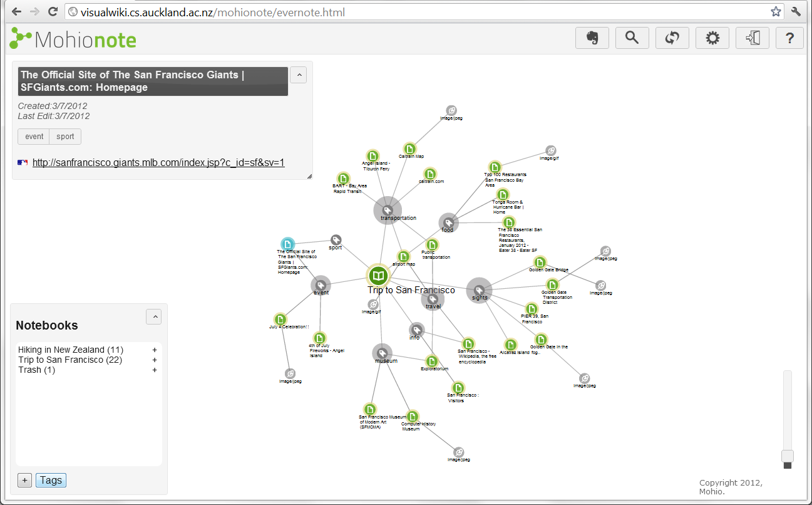
Task: Click the zoom slider handle
Action: tap(788, 456)
